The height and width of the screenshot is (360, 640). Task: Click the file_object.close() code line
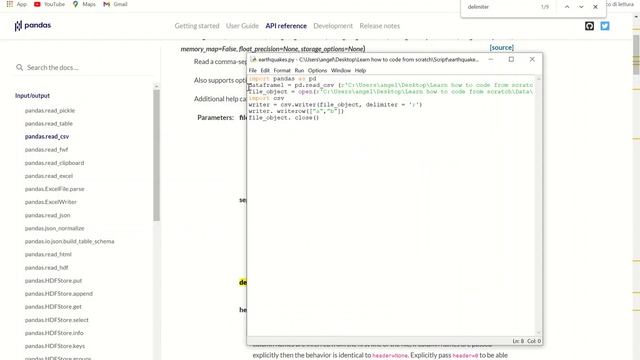coord(284,118)
